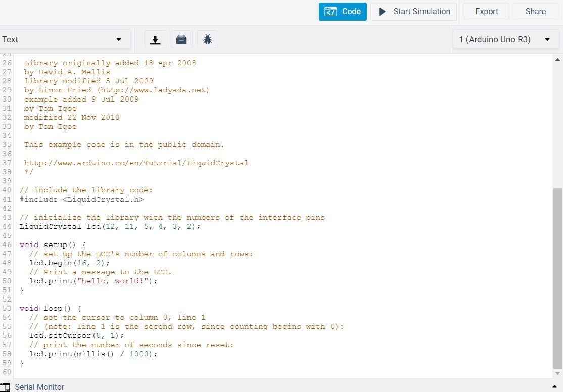Image resolution: width=563 pixels, height=392 pixels.
Task: Click the Share button
Action: (x=535, y=11)
